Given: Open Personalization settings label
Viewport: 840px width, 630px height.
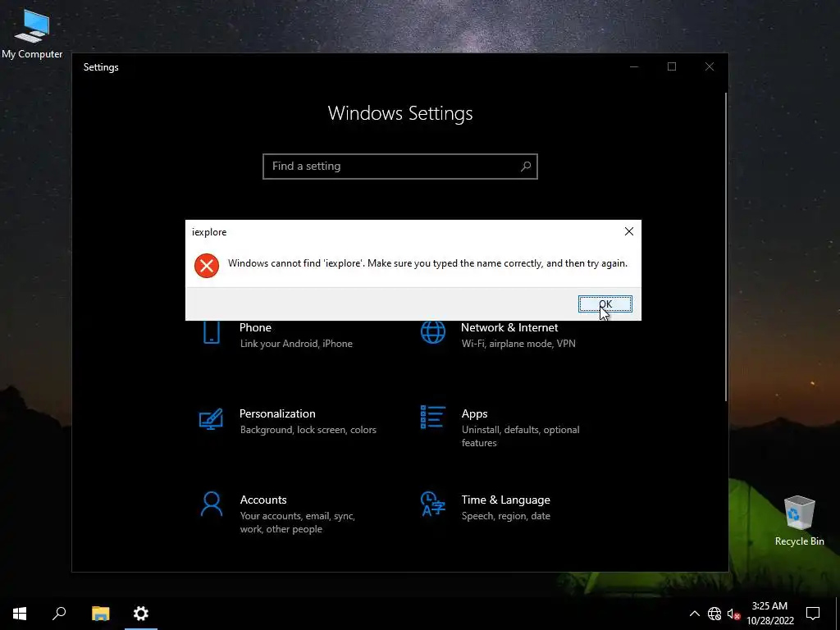Looking at the screenshot, I should [x=277, y=413].
